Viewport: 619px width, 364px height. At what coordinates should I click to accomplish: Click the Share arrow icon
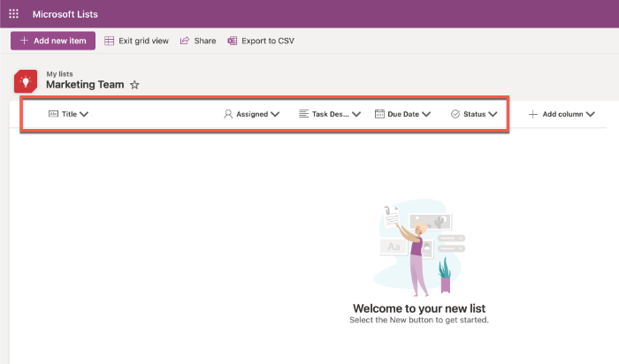184,41
